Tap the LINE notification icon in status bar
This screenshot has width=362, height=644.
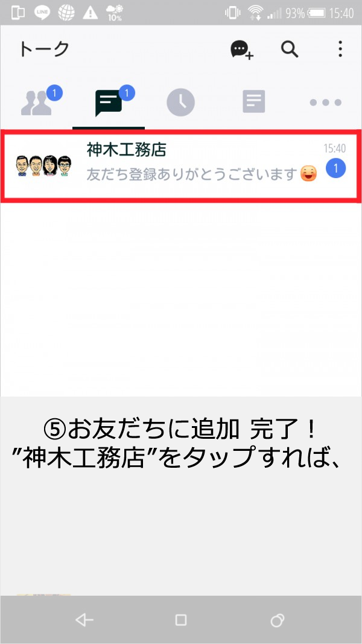point(42,13)
